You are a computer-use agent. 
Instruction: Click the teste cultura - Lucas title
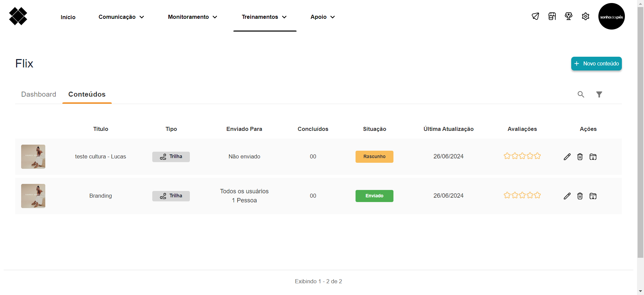tap(101, 157)
